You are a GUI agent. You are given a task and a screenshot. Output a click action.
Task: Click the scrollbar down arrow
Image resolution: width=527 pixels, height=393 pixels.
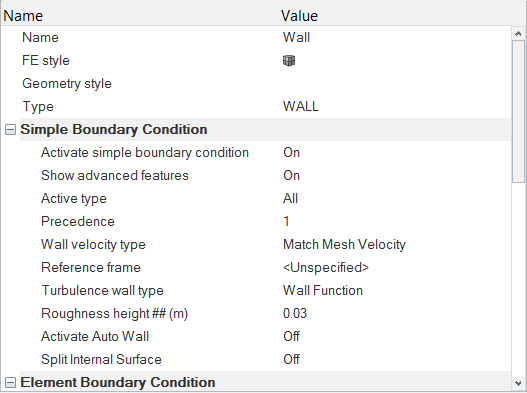518,383
